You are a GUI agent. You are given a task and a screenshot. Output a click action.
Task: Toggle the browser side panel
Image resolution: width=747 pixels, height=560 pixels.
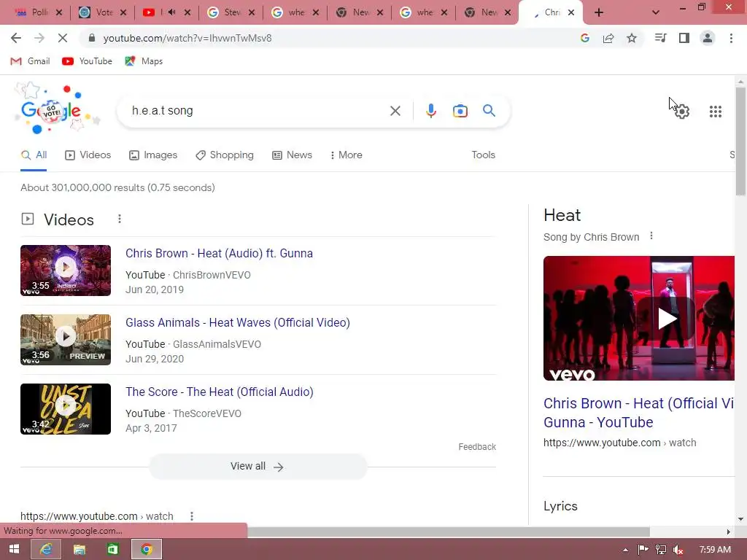point(684,38)
